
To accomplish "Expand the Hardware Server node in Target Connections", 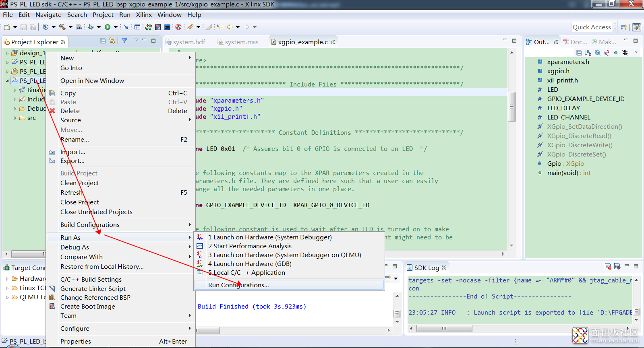I will click(7, 279).
